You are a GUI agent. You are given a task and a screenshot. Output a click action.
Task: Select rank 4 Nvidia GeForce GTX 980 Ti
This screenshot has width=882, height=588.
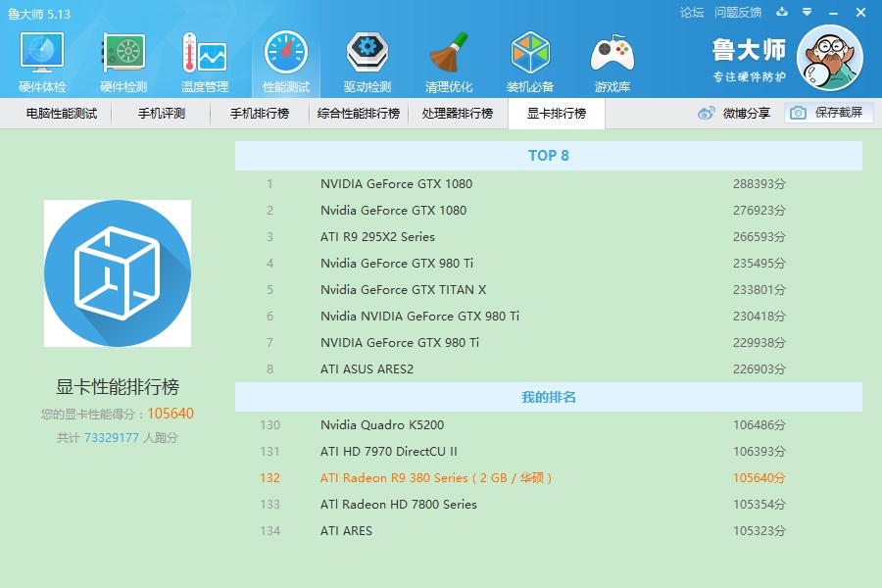tap(549, 264)
